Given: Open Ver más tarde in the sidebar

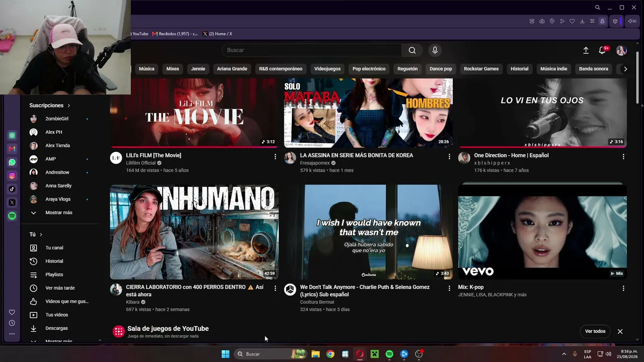Looking at the screenshot, I should (x=60, y=288).
